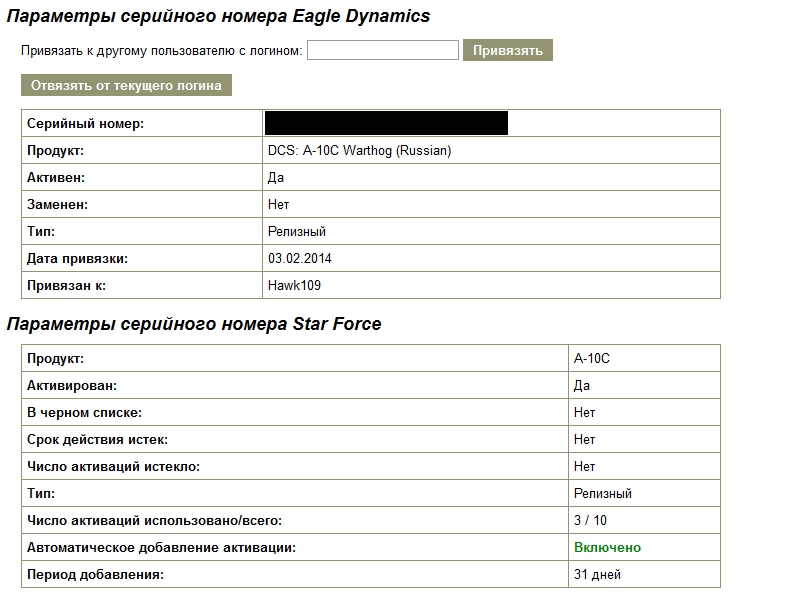800x600 pixels.
Task: Click the Привязать button
Action: coord(508,50)
